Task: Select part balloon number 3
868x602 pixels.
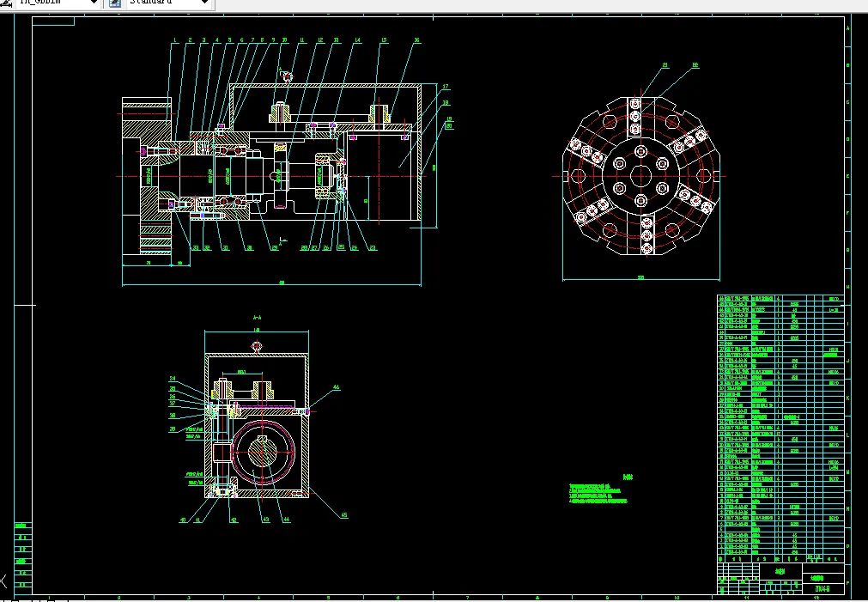Action: pos(203,40)
